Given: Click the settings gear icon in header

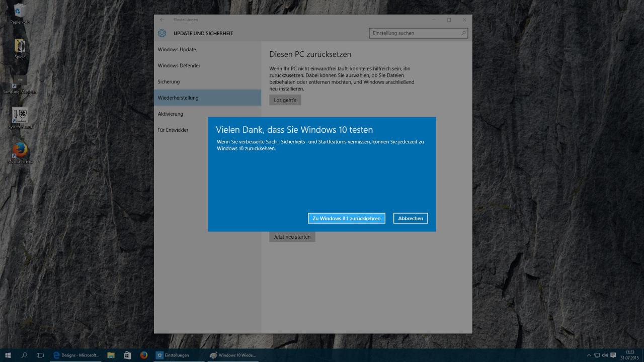Looking at the screenshot, I should coord(162,33).
